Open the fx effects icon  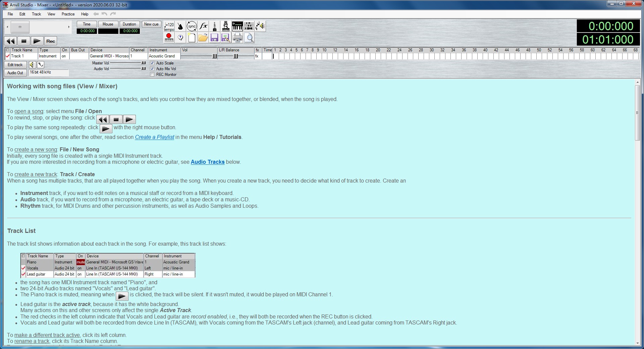pos(203,26)
